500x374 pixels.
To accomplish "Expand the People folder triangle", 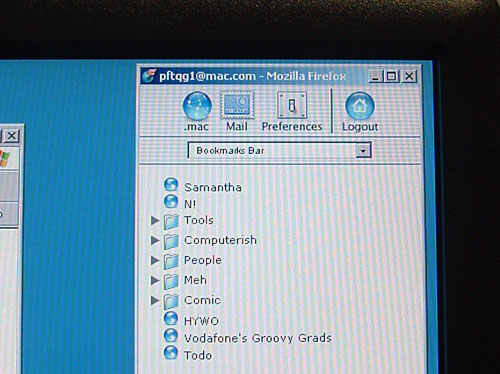I will click(155, 260).
